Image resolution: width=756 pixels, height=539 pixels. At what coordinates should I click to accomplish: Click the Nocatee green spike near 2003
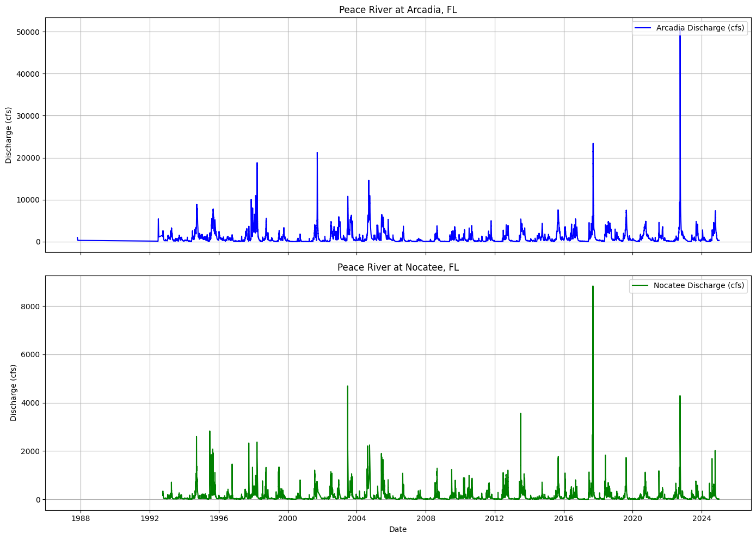pyautogui.click(x=348, y=387)
